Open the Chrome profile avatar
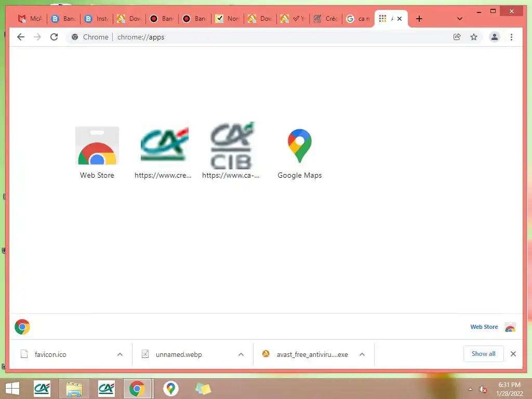The image size is (532, 399). click(x=495, y=37)
